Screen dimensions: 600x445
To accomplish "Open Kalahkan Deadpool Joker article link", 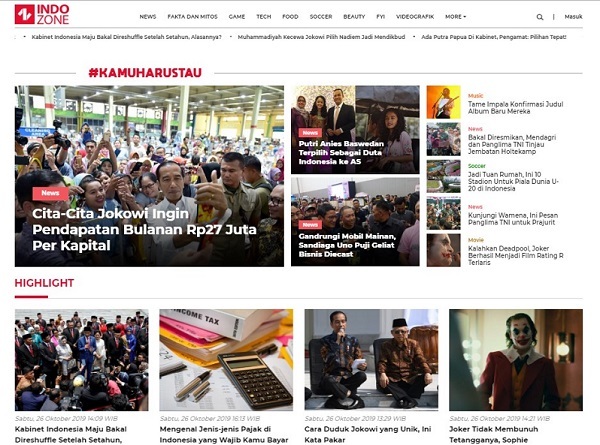I will pyautogui.click(x=515, y=255).
